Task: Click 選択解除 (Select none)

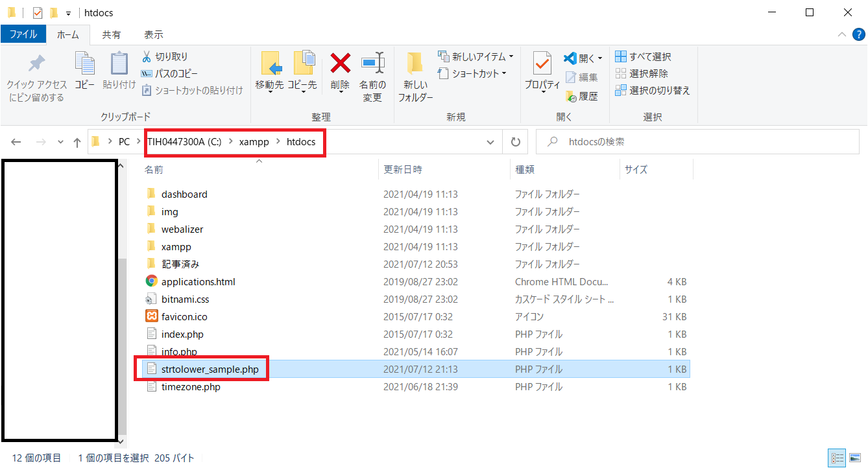Action: coord(641,74)
